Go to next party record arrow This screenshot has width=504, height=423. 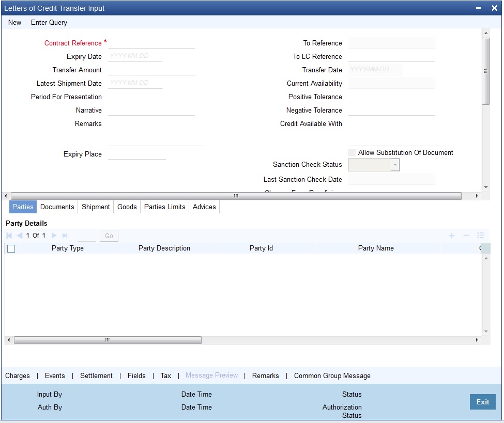coord(54,236)
